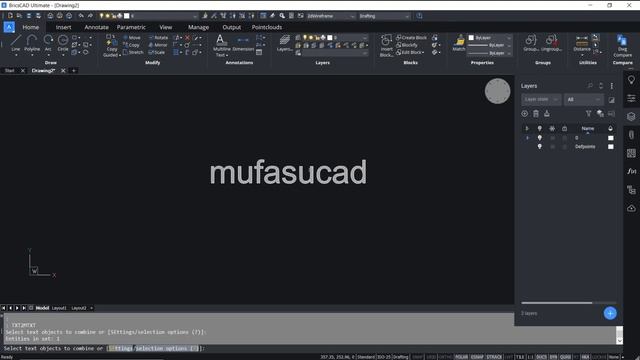Expand the Multiline Text dropdown arrow
This screenshot has width=640, height=360.
(227, 56)
